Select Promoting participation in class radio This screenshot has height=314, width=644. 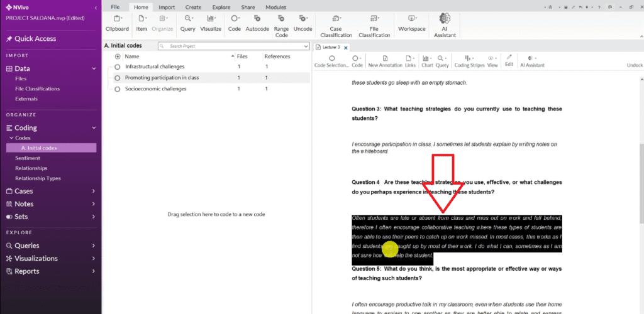click(117, 78)
